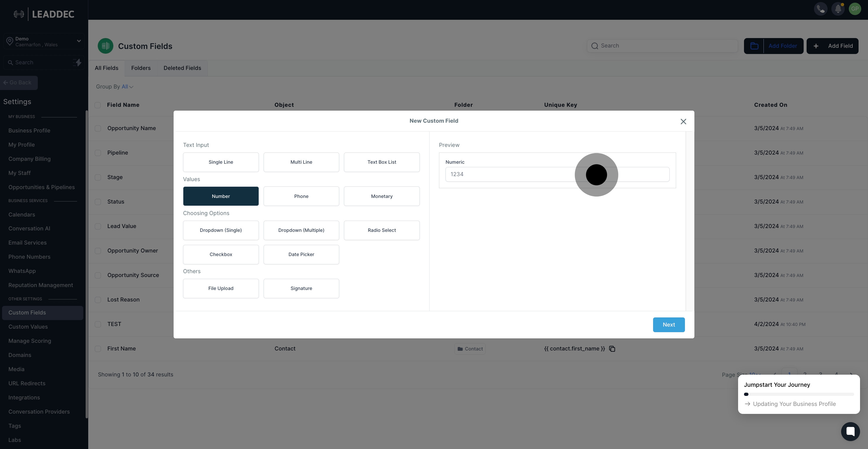
Task: Go to page 2 of results
Action: tap(805, 375)
